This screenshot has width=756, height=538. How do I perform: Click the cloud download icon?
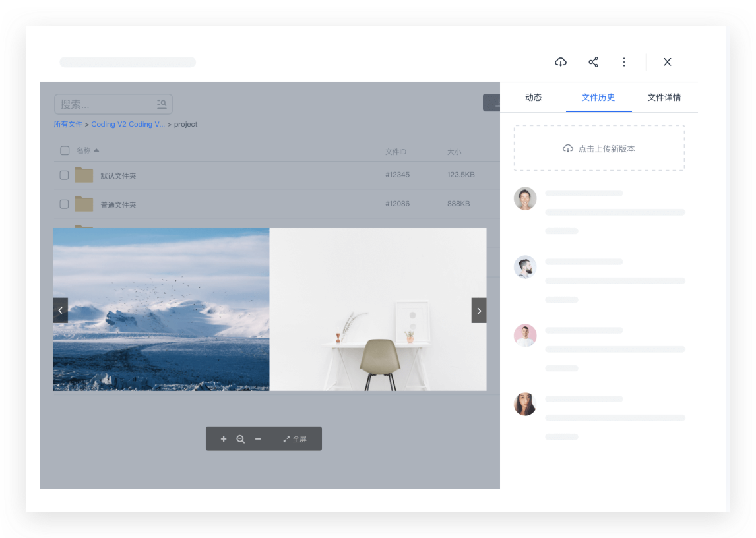point(560,62)
